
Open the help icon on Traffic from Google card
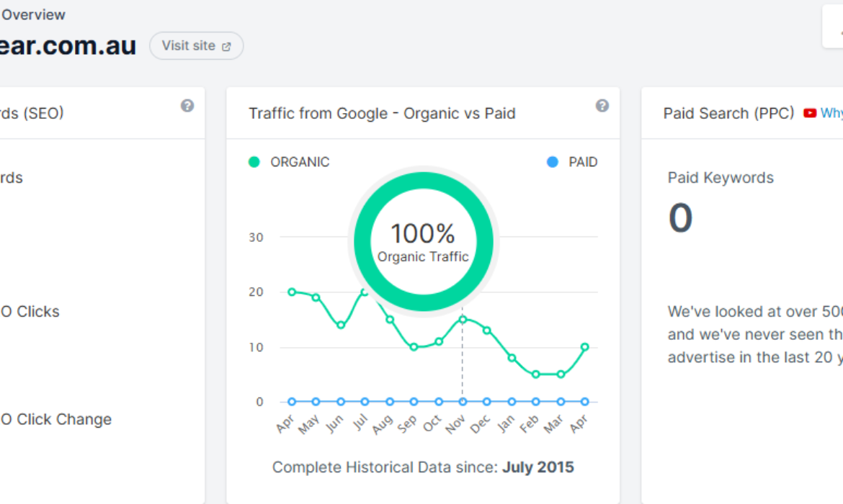(x=602, y=106)
